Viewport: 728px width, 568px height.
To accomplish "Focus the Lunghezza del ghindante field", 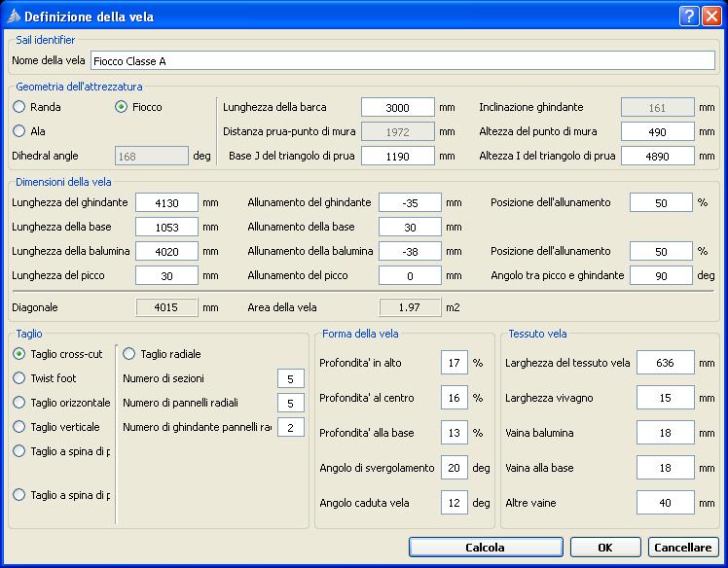I will click(166, 202).
